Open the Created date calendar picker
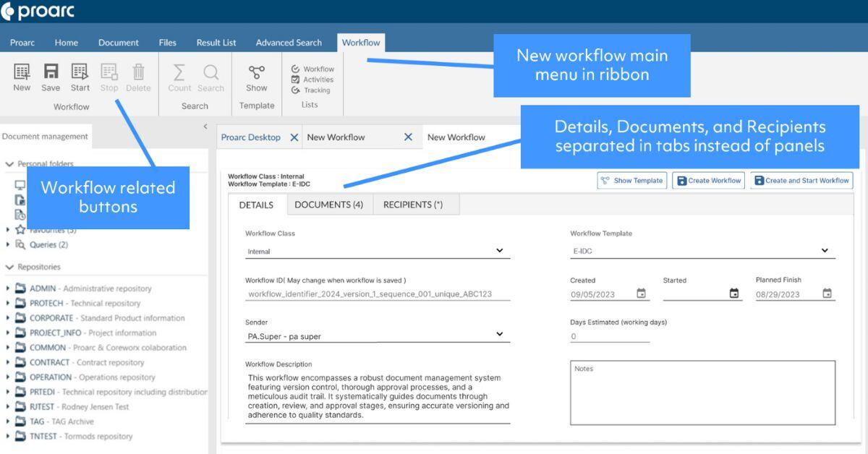Viewport: 868px width, 454px height. [x=641, y=294]
